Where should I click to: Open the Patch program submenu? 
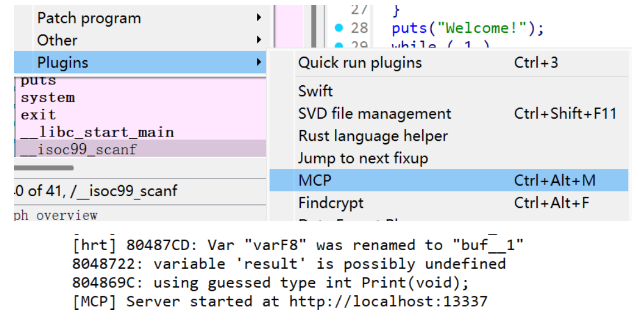pos(89,18)
